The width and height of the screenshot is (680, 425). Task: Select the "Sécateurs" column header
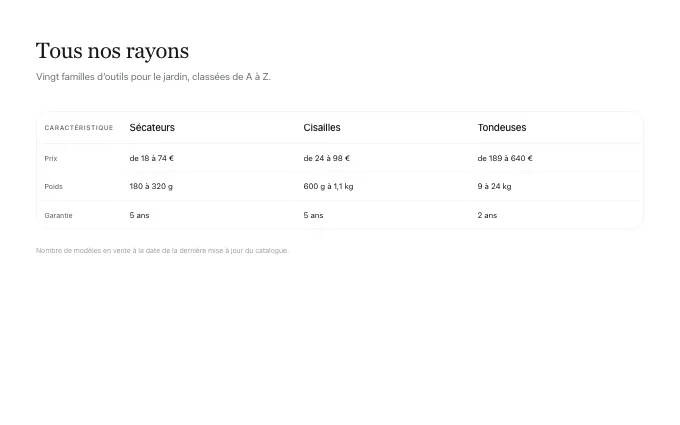[152, 128]
